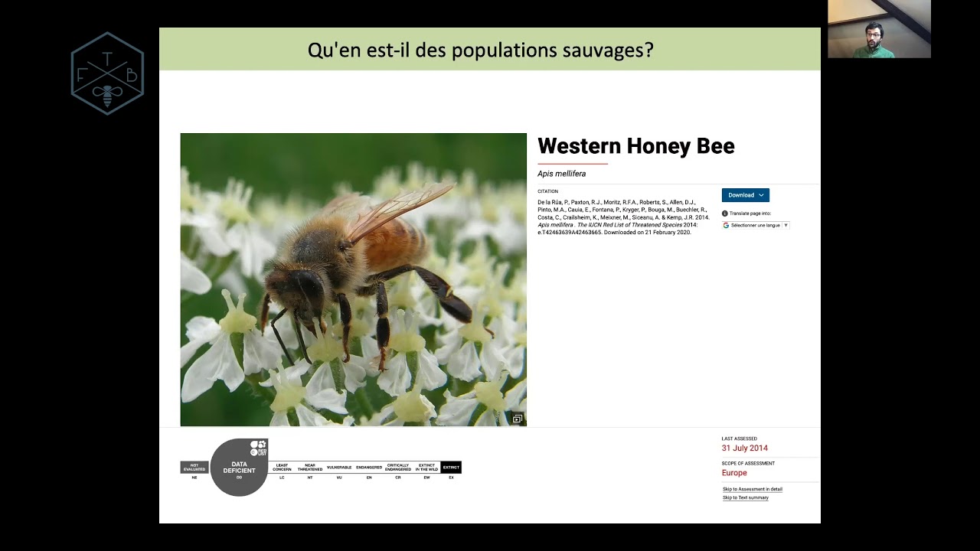Follow the Skip to Text summary link

pyautogui.click(x=746, y=497)
